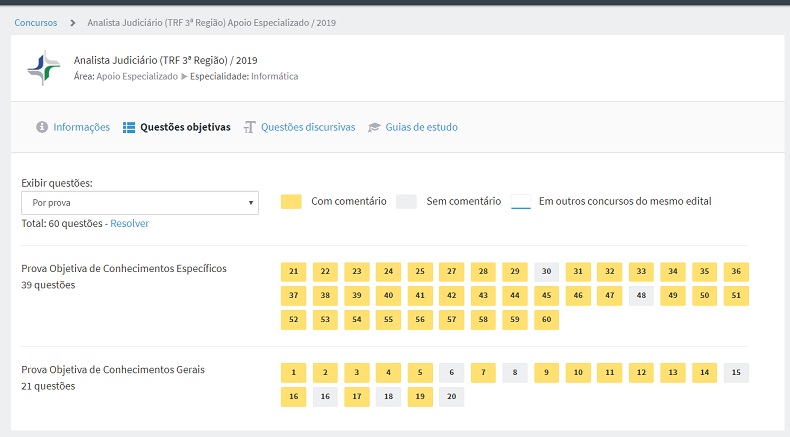The image size is (790, 437).
Task: Click the Questões discursivas text icon
Action: (249, 127)
